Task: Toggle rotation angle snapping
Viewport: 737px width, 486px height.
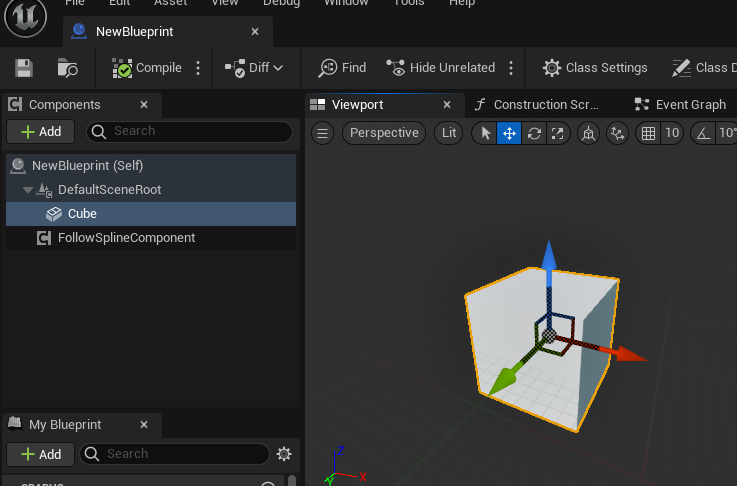Action: pos(703,133)
